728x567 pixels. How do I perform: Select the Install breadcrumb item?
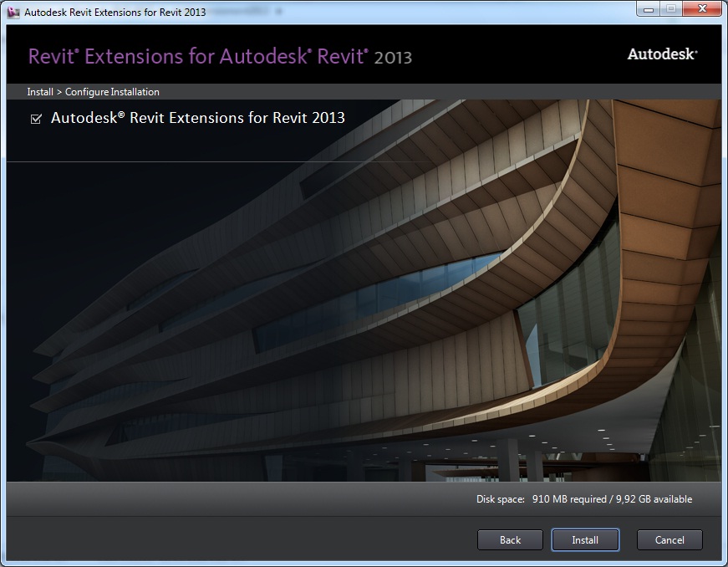point(40,92)
